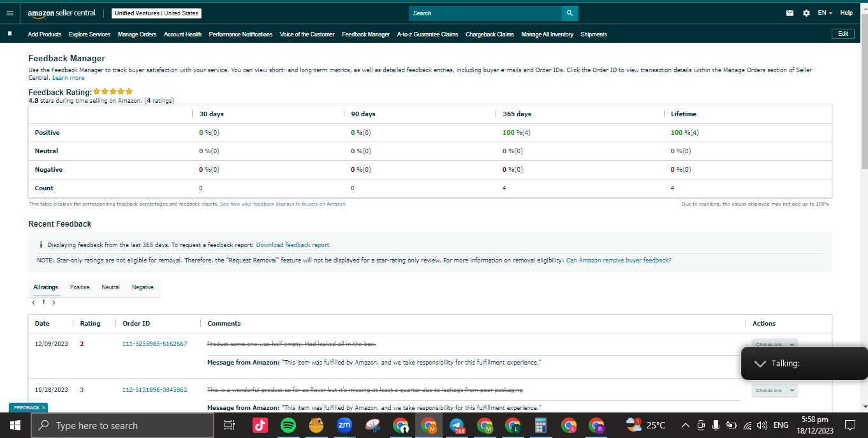Image resolution: width=868 pixels, height=438 pixels.
Task: Click the Learn more link
Action: [68, 78]
